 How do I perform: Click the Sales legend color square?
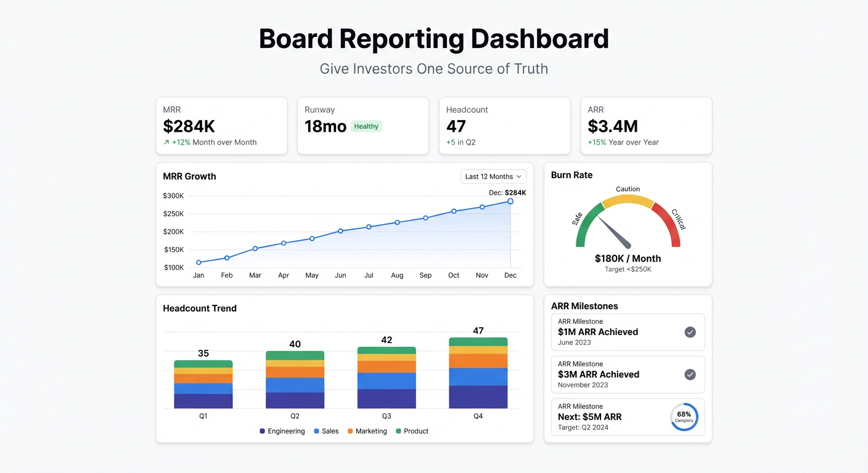click(x=316, y=431)
